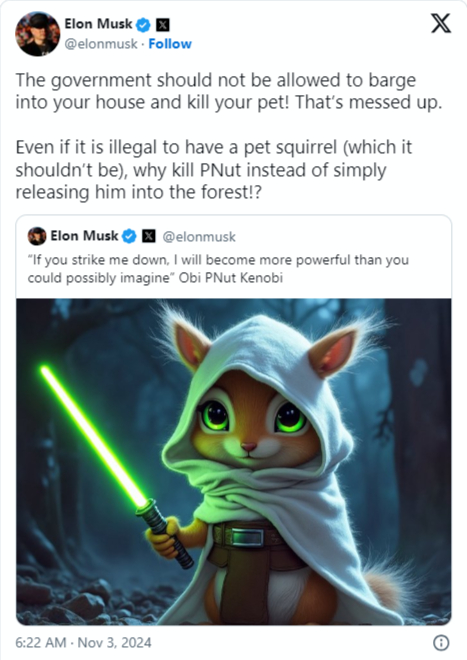
Task: Click the blue verified badge beside the top Elon Musk name
Action: pos(144,25)
